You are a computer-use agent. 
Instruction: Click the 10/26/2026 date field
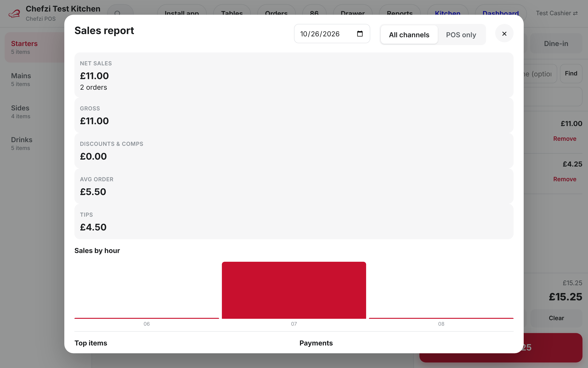(332, 34)
